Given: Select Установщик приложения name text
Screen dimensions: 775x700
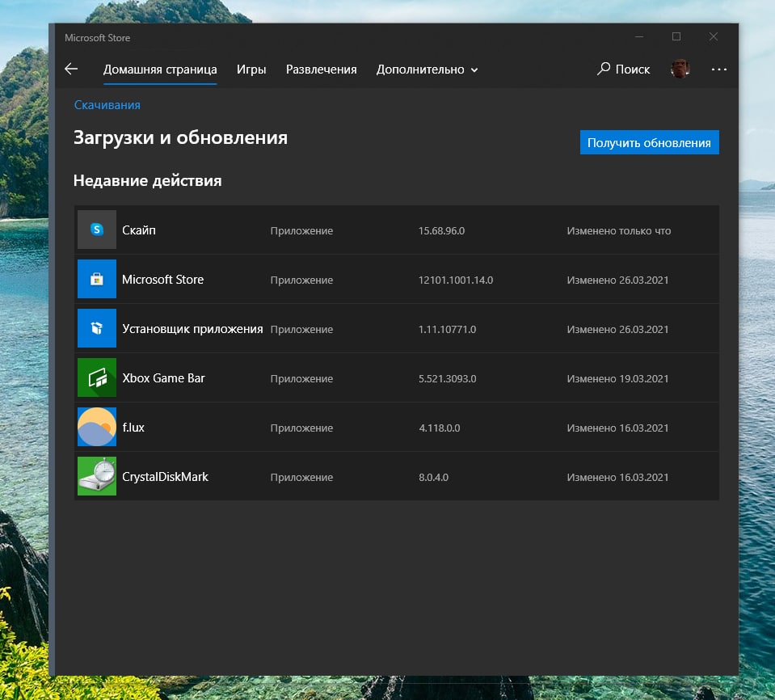Looking at the screenshot, I should tap(192, 329).
